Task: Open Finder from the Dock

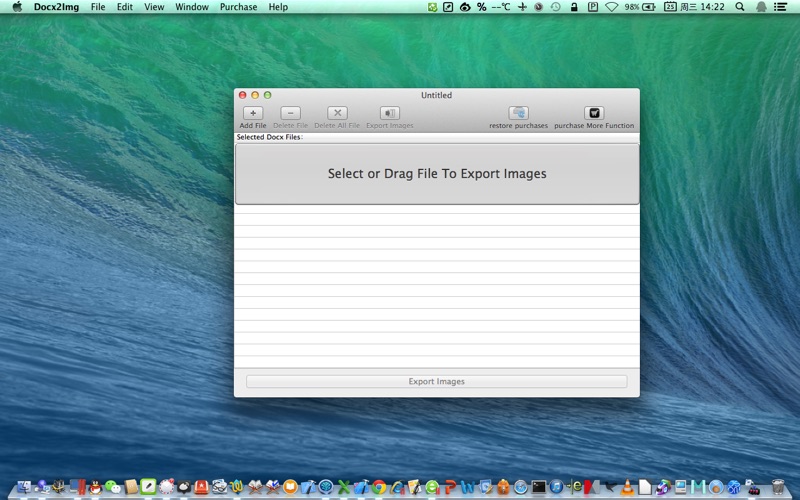Action: point(24,487)
